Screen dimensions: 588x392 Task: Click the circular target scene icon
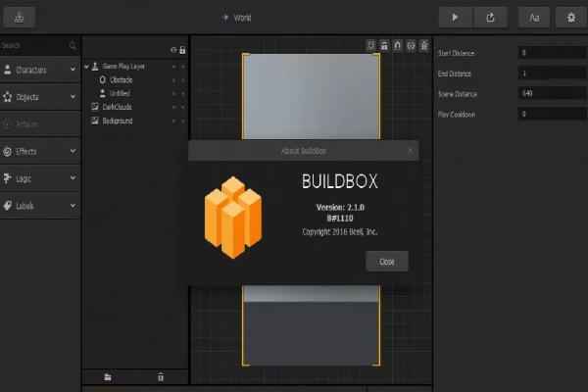411,46
